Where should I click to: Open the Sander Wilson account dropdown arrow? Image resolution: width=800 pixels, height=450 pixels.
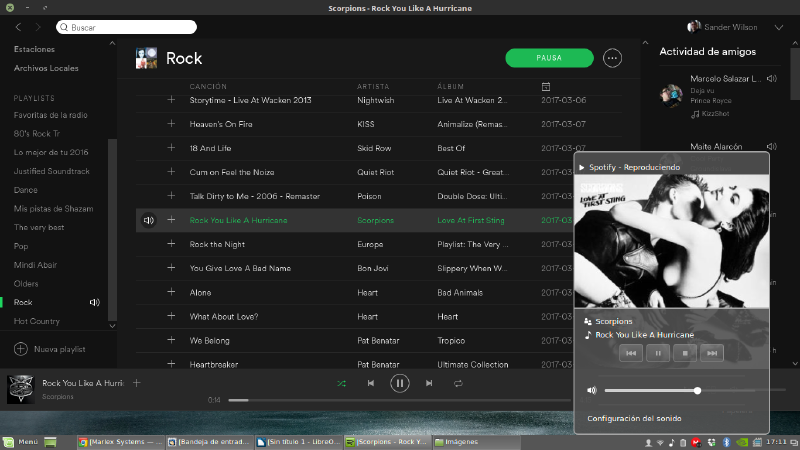click(779, 28)
